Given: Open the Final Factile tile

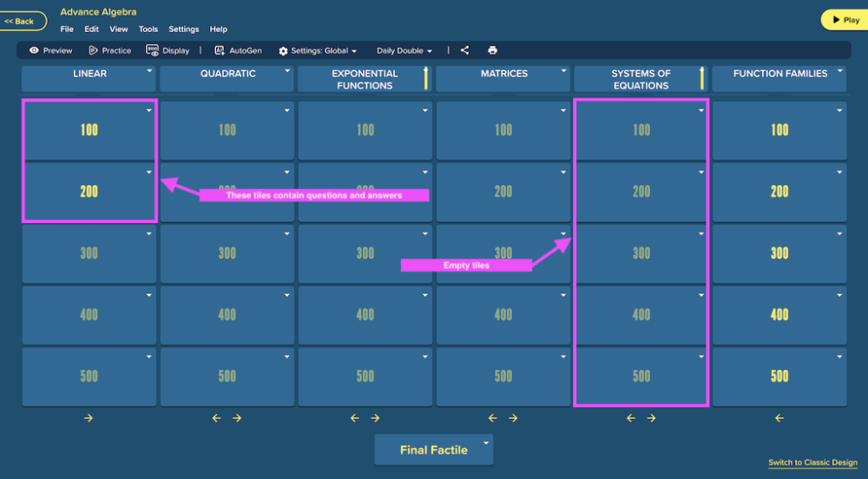Looking at the screenshot, I should pos(433,449).
